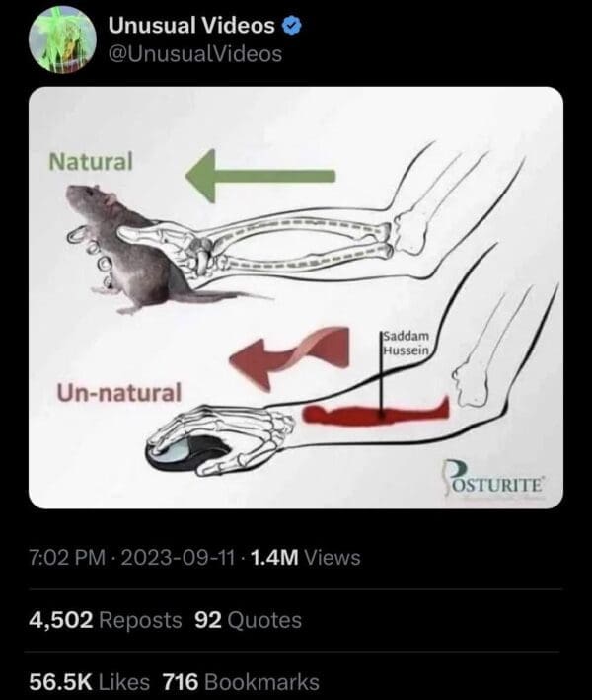Click the "Un-natural" label text

pyautogui.click(x=119, y=392)
